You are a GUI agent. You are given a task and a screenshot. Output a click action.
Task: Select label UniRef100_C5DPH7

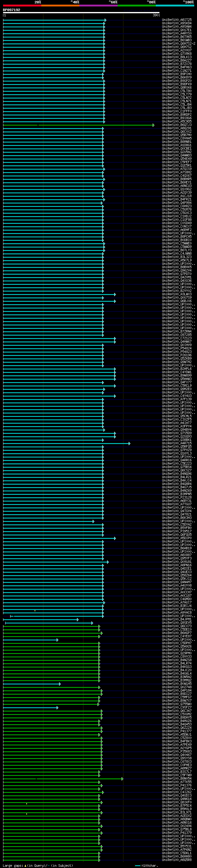click(x=177, y=643)
